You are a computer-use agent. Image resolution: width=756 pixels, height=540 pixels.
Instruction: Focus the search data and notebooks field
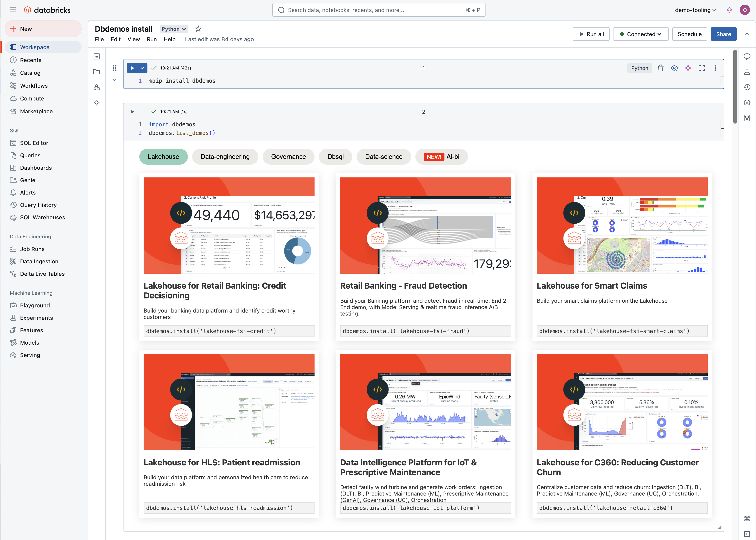tap(379, 10)
